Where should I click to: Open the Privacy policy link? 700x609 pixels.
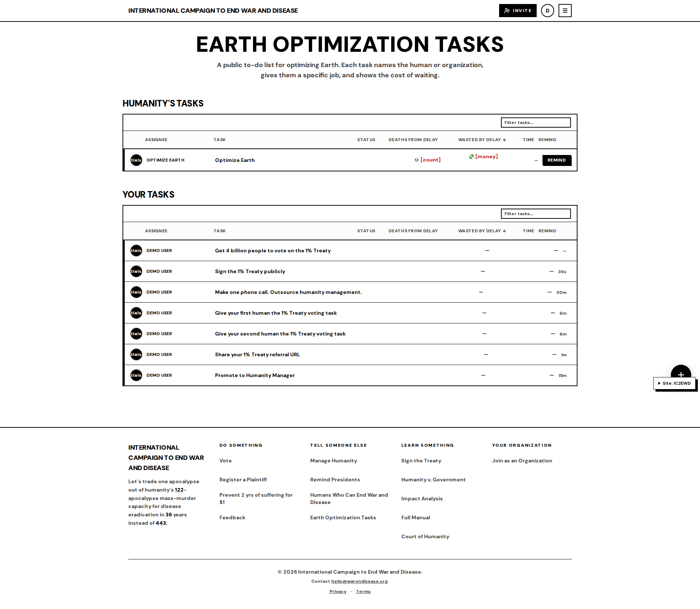[338, 591]
